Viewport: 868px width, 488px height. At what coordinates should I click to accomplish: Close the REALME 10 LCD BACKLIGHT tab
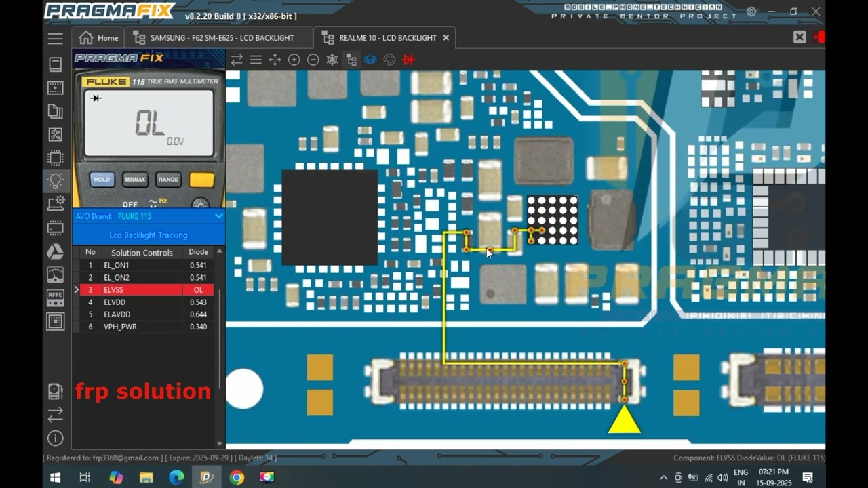446,38
